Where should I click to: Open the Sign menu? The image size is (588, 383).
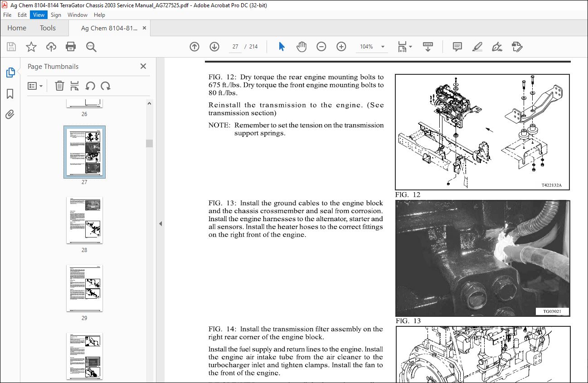coord(56,15)
